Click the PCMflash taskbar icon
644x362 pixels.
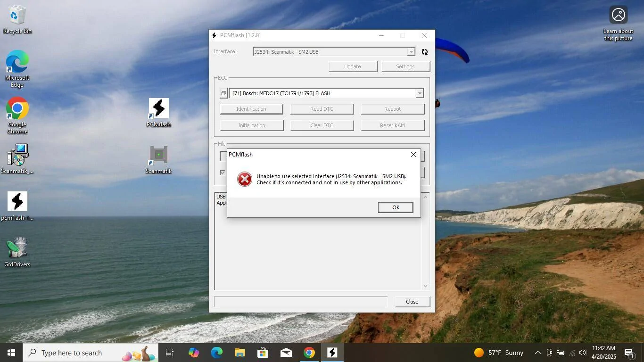(332, 353)
